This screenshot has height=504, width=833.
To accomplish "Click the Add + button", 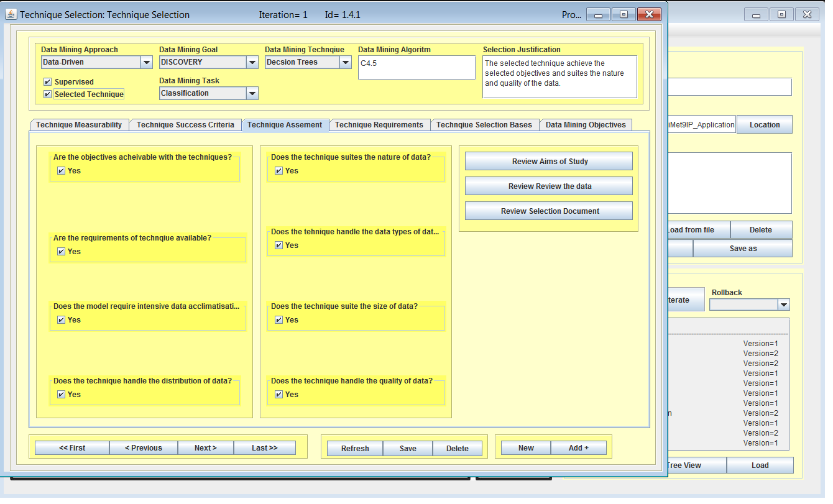I will [578, 448].
